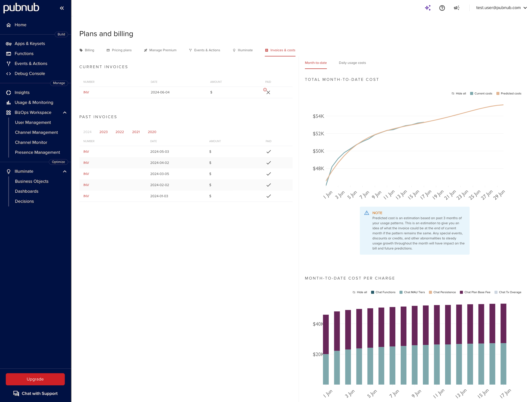Open the INV invoice link dated 2024-05-03

click(86, 152)
